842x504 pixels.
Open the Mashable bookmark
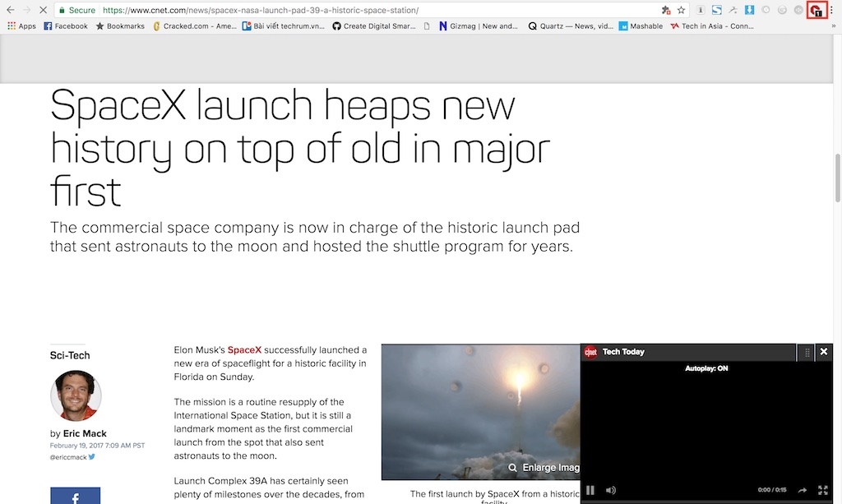coord(641,25)
